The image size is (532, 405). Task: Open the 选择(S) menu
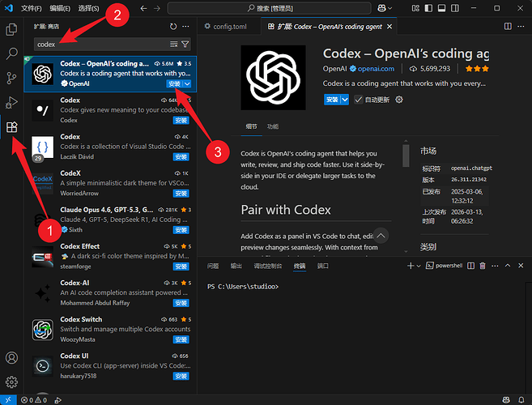(x=88, y=8)
